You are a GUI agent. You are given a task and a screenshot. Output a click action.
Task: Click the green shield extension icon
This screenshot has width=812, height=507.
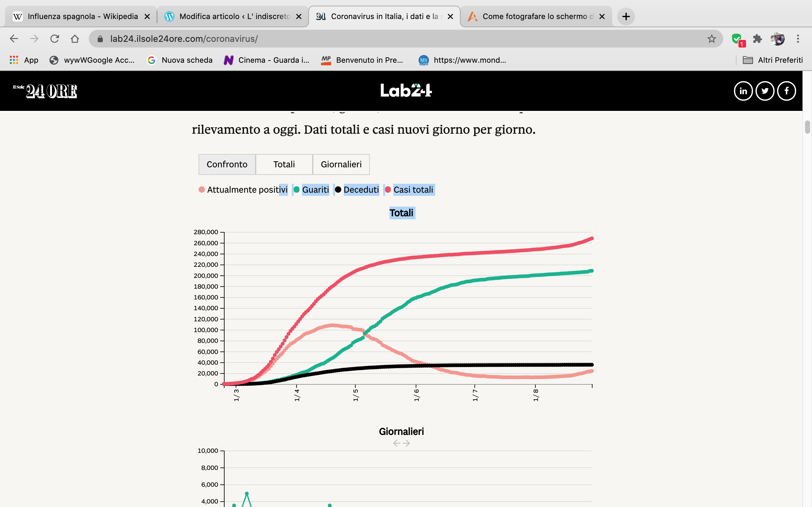click(737, 39)
